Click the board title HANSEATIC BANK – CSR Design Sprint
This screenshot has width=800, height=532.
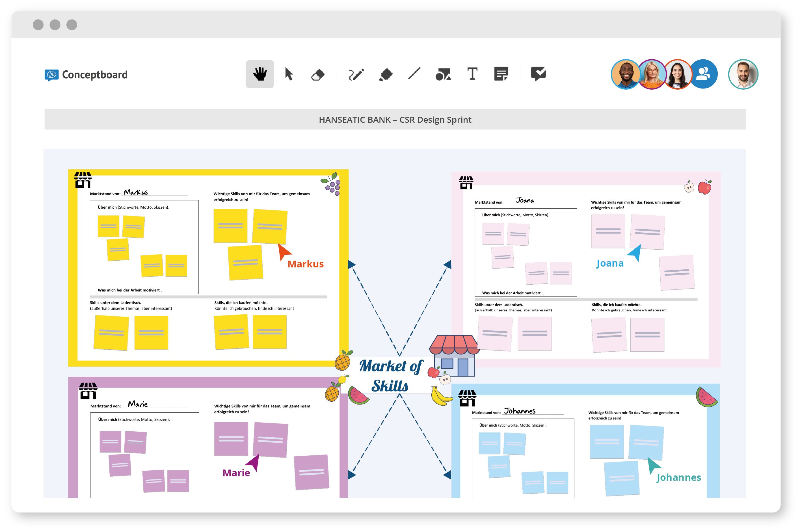(x=395, y=119)
